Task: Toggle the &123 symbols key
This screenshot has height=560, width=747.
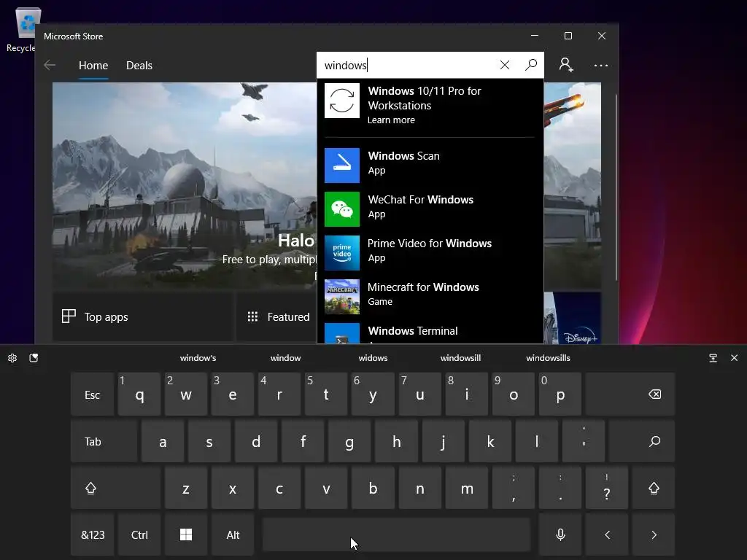Action: click(93, 534)
